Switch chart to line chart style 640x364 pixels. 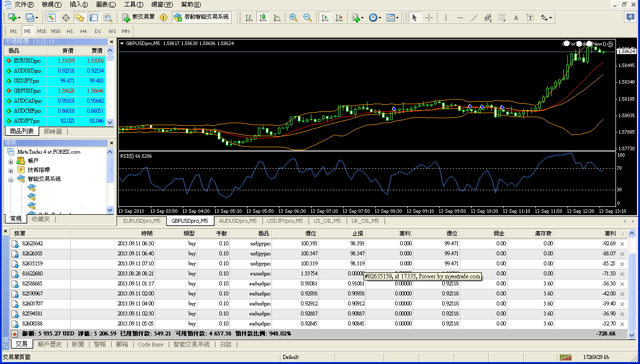(x=277, y=18)
